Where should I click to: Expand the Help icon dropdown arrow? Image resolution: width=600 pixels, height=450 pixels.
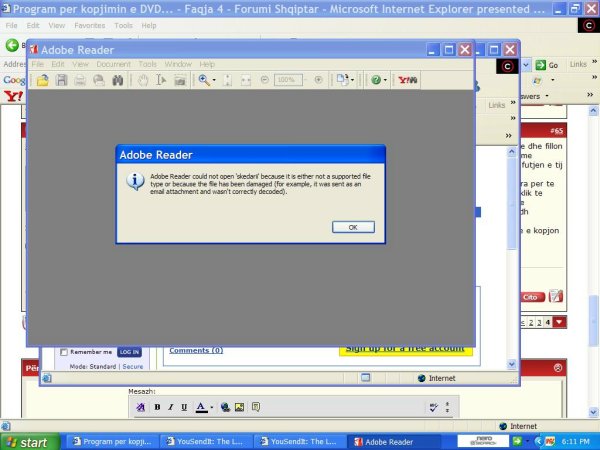point(385,80)
